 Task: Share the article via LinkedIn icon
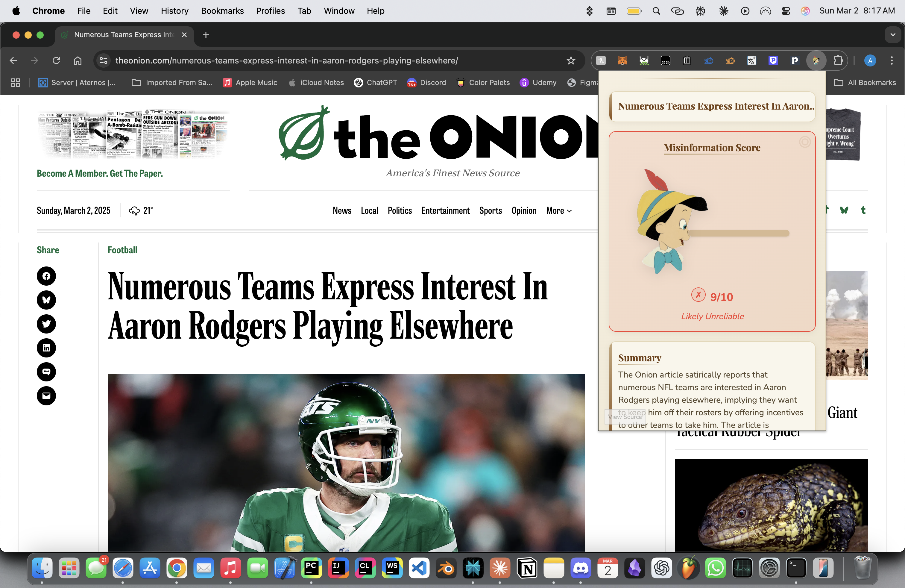coord(46,348)
